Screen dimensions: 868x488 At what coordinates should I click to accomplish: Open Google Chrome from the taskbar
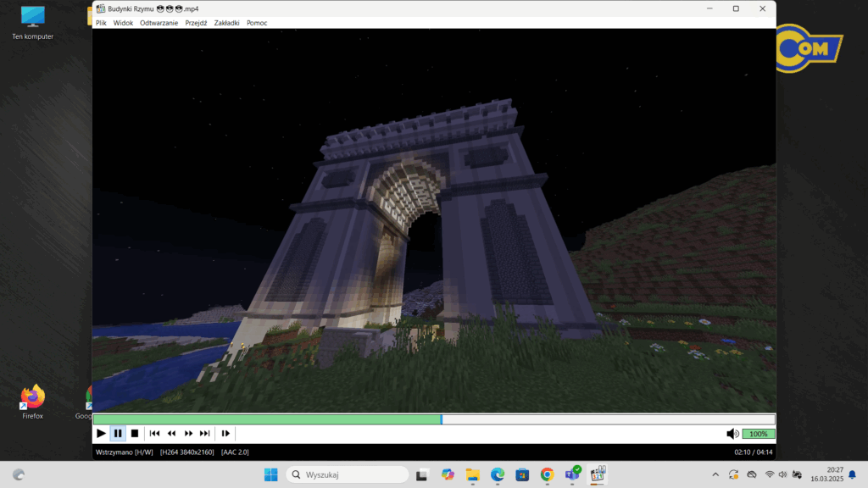click(547, 474)
